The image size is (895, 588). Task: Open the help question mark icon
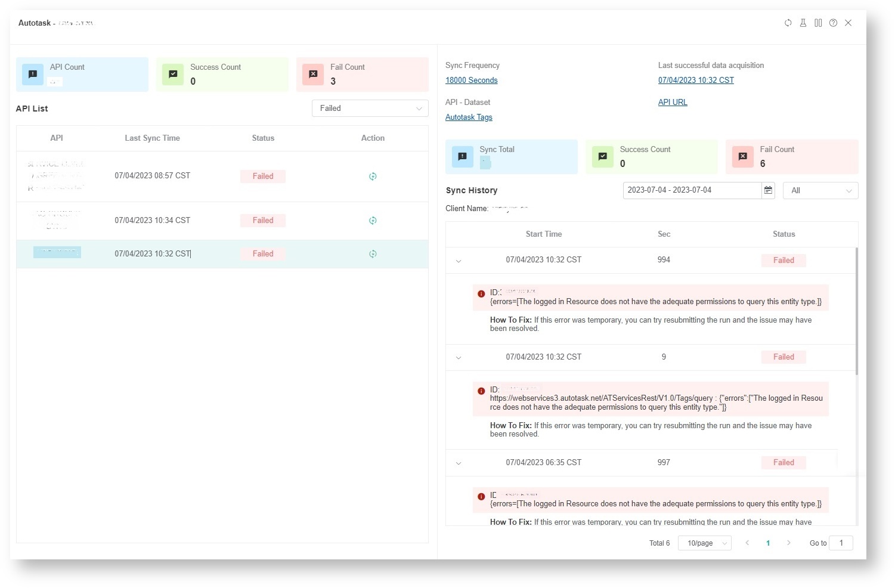(833, 23)
